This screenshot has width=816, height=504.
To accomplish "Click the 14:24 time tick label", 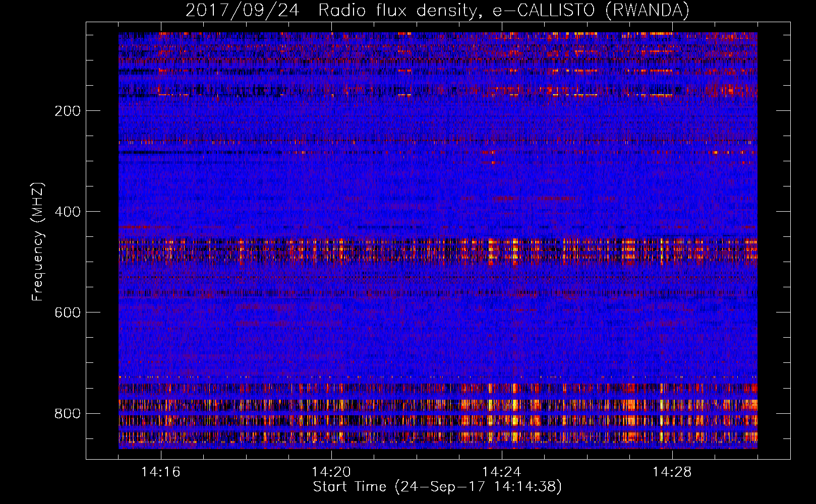I will [x=502, y=472].
